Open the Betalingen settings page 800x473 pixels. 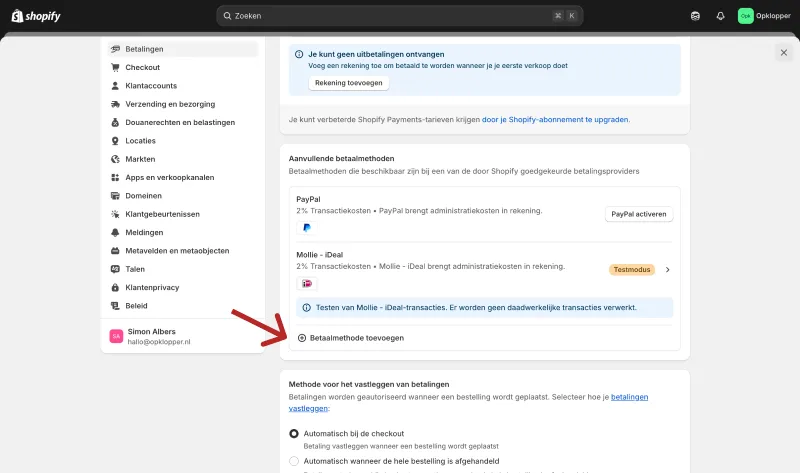tap(183, 49)
